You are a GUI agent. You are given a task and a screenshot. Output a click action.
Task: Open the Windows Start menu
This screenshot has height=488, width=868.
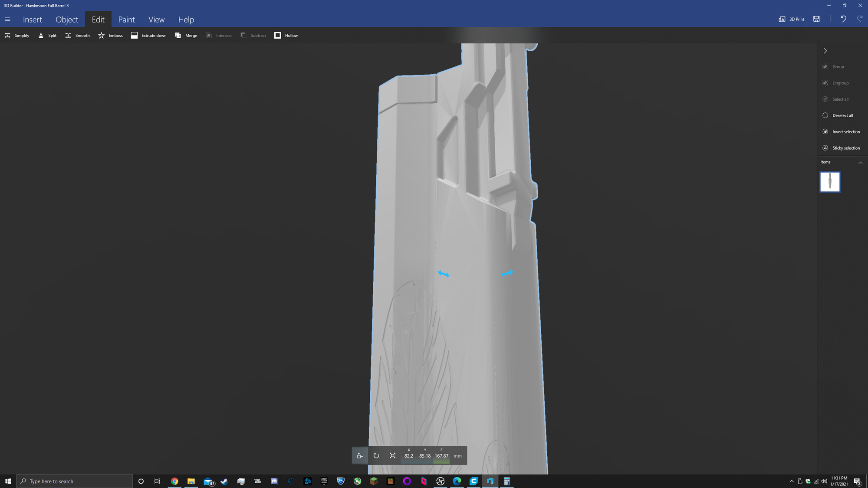point(8,481)
